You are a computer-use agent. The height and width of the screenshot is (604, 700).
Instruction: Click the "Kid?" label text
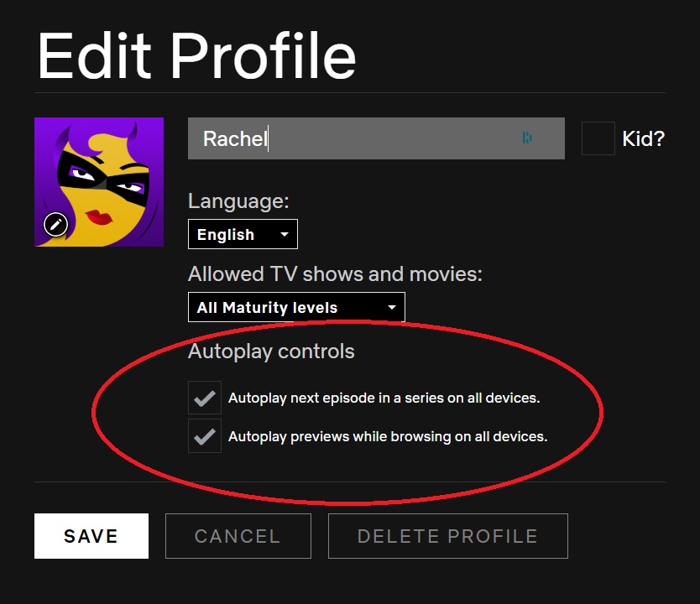point(643,138)
